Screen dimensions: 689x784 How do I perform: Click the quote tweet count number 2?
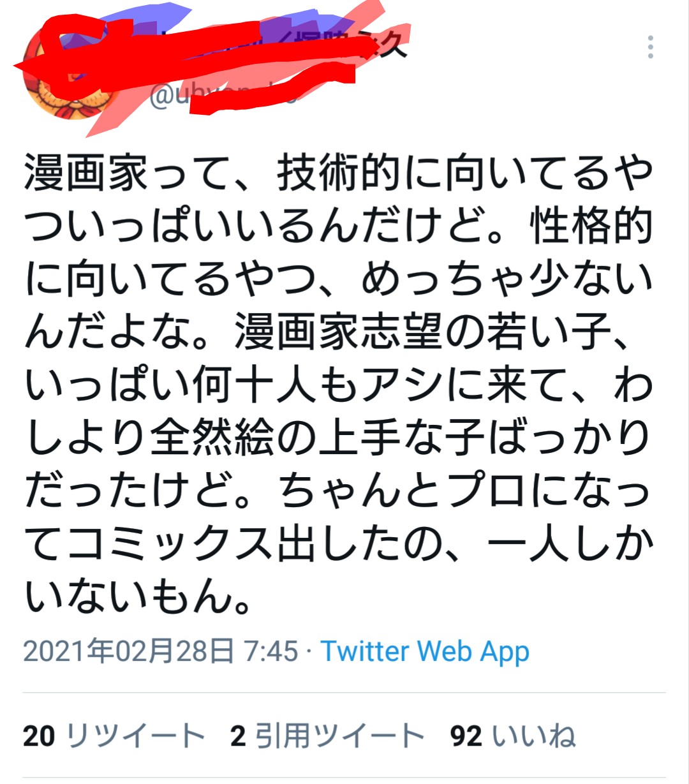click(x=238, y=736)
